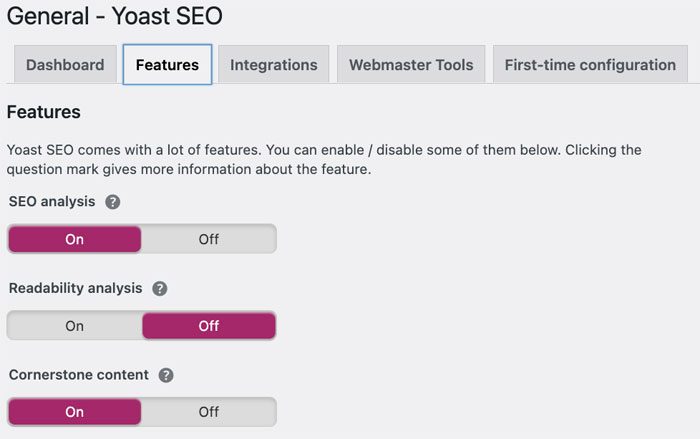Click the Yoast SEO features description paragraph
The width and height of the screenshot is (700, 439).
(324, 159)
